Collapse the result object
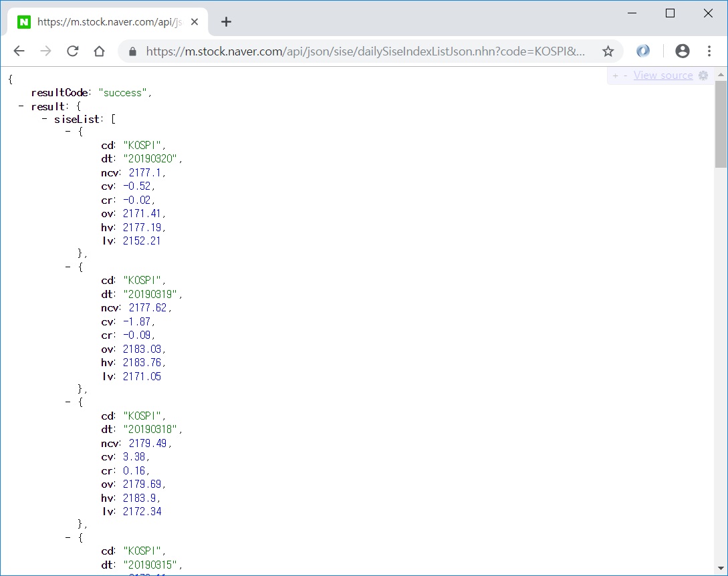 point(21,106)
